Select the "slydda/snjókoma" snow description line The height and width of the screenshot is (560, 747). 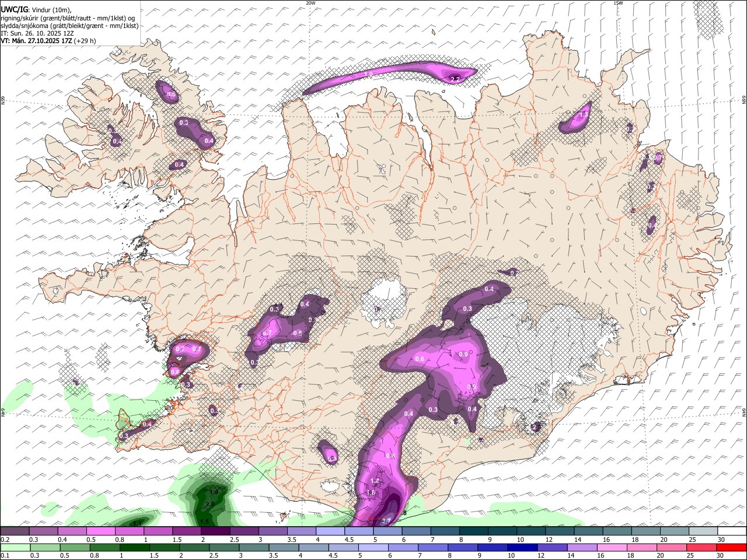69,26
